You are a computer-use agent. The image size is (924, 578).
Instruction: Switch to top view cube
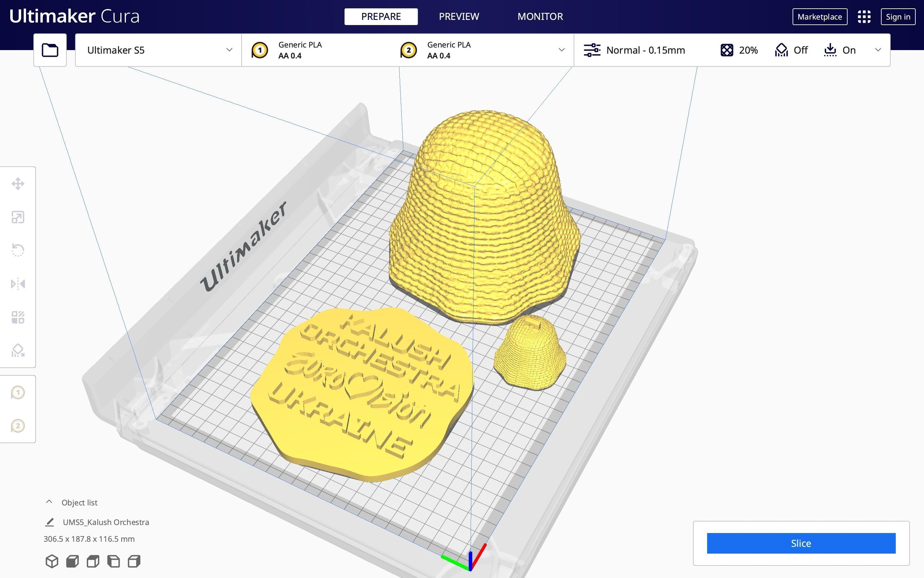point(93,561)
